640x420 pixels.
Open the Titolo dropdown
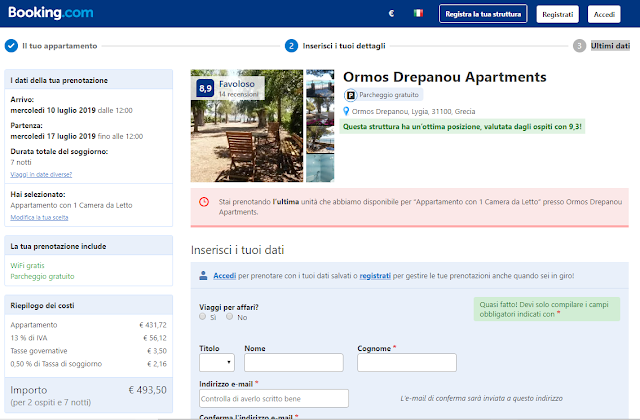217,362
